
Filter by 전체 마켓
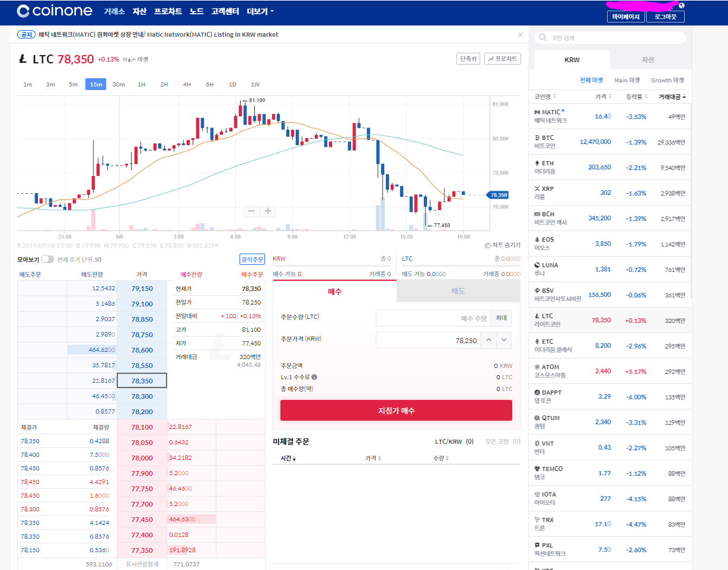point(591,80)
